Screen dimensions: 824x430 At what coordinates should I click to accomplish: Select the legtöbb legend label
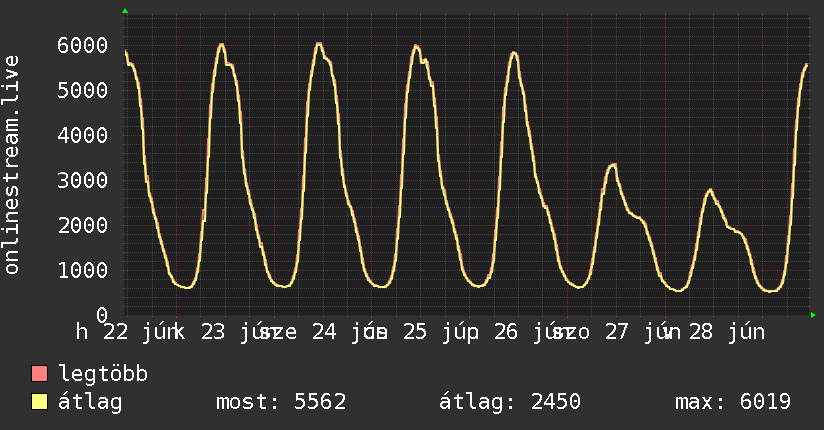103,374
